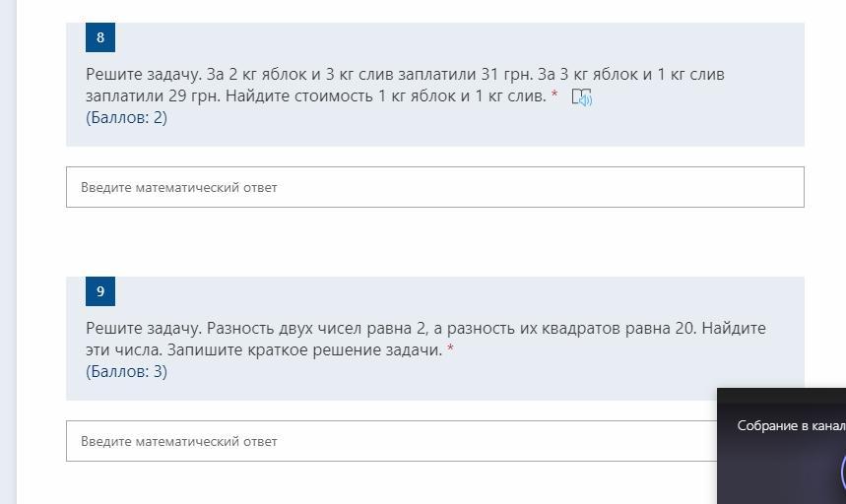Screen dimensions: 846x504
Task: Click the blank space between questions 8 and 9
Action: [x=433, y=242]
